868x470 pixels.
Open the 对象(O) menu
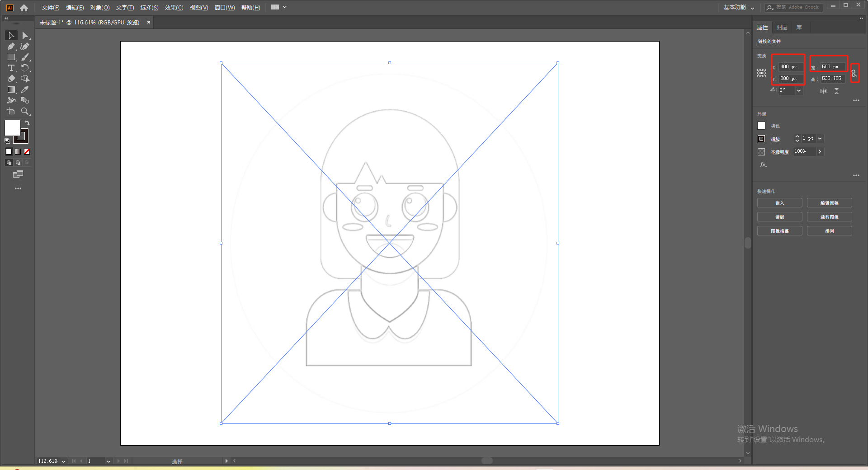coord(100,8)
